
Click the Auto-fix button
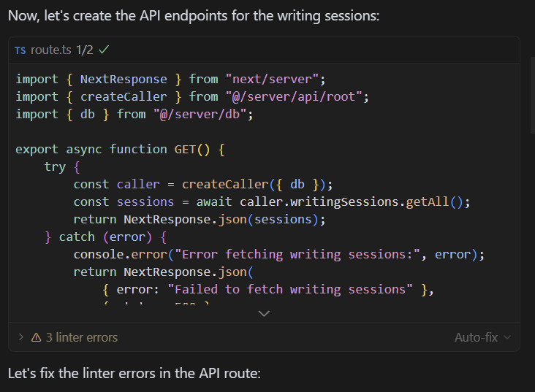point(476,337)
